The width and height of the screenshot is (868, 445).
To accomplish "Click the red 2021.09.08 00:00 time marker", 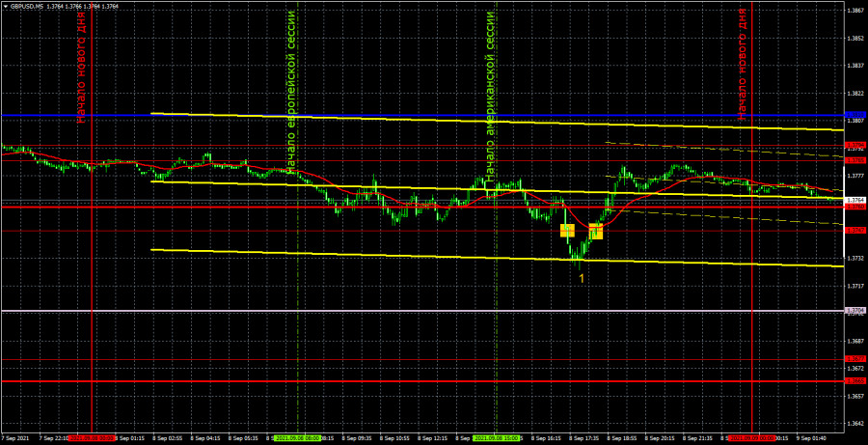I will click(x=92, y=438).
